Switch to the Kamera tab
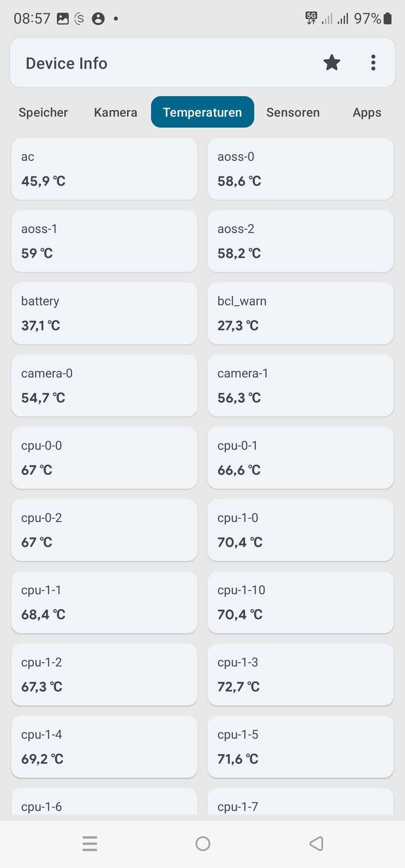Viewport: 405px width, 868px height. 115,112
